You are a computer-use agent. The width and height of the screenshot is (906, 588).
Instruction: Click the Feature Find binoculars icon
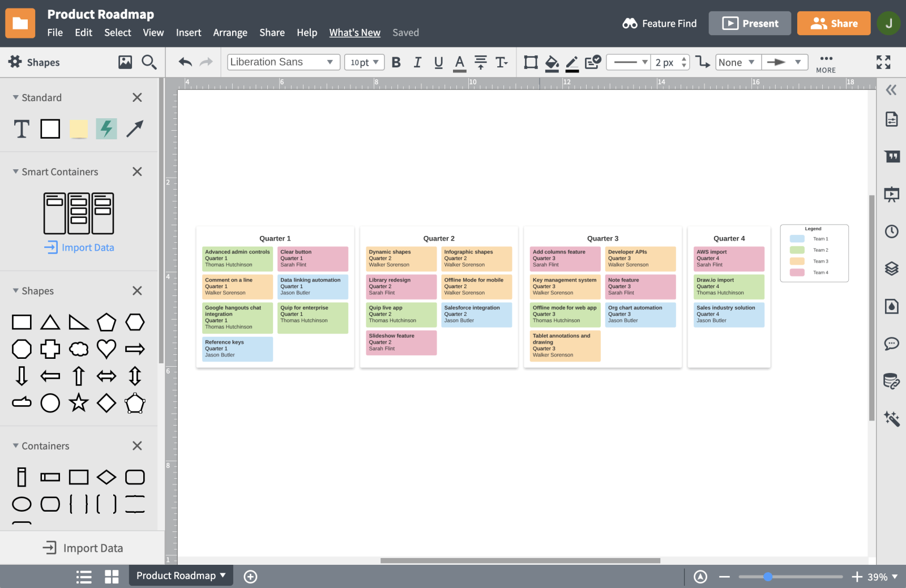click(x=630, y=23)
